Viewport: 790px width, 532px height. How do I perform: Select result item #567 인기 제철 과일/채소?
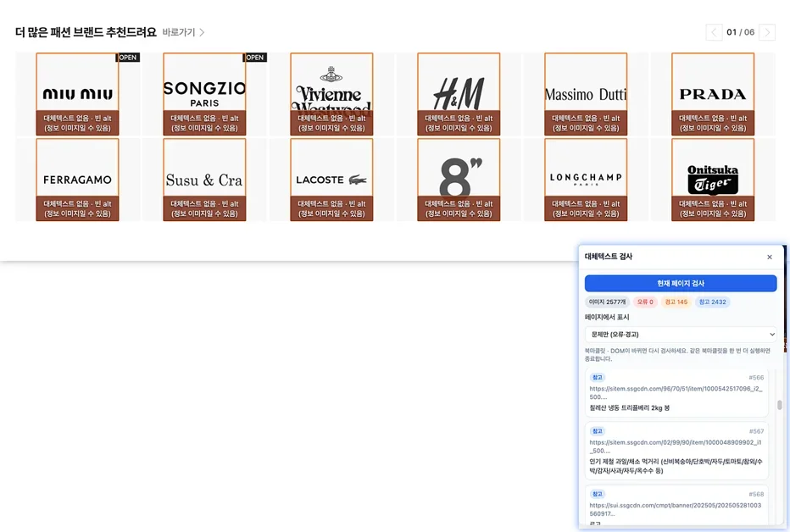pyautogui.click(x=676, y=451)
